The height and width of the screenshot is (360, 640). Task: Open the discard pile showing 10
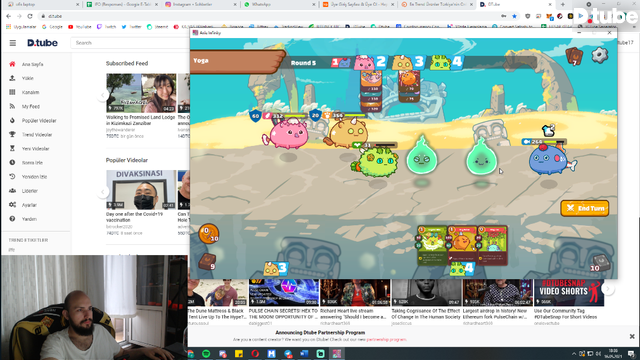[600, 262]
